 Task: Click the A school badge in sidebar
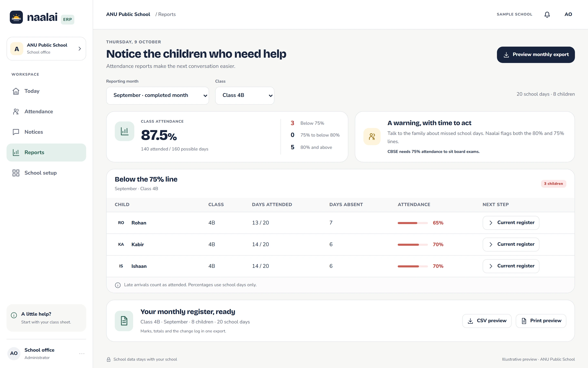(17, 49)
